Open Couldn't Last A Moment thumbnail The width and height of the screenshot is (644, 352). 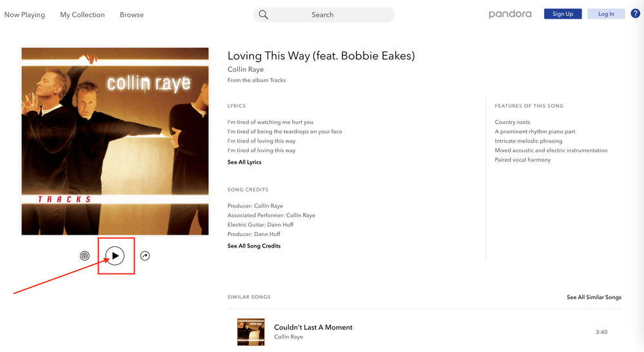point(251,332)
